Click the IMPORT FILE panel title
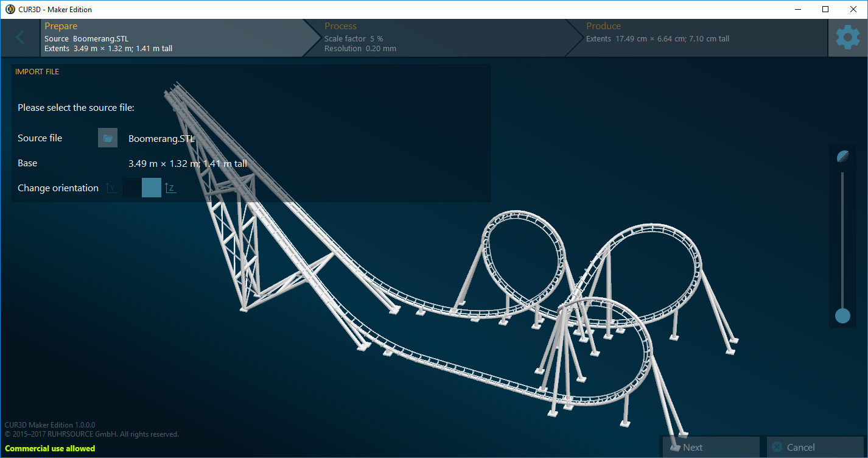This screenshot has height=458, width=868. click(37, 71)
